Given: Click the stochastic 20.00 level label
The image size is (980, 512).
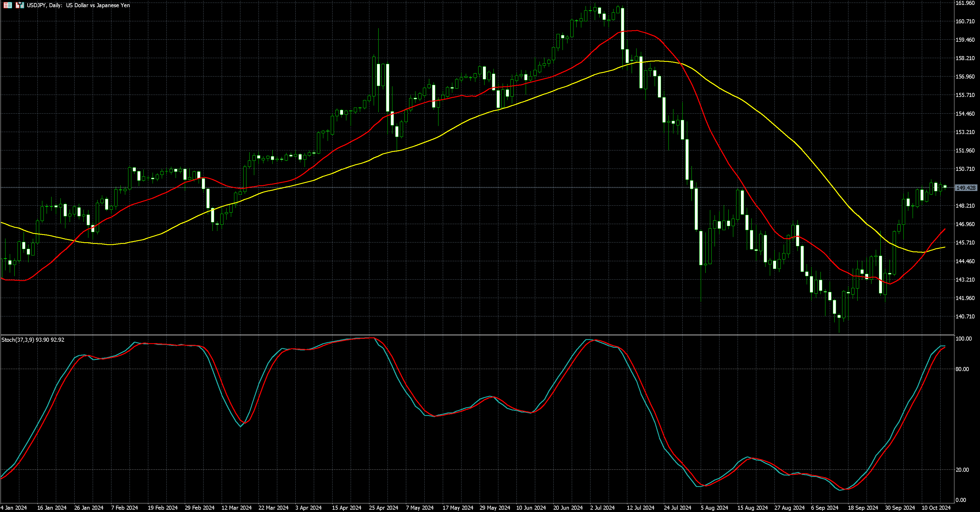Looking at the screenshot, I should click(x=962, y=470).
